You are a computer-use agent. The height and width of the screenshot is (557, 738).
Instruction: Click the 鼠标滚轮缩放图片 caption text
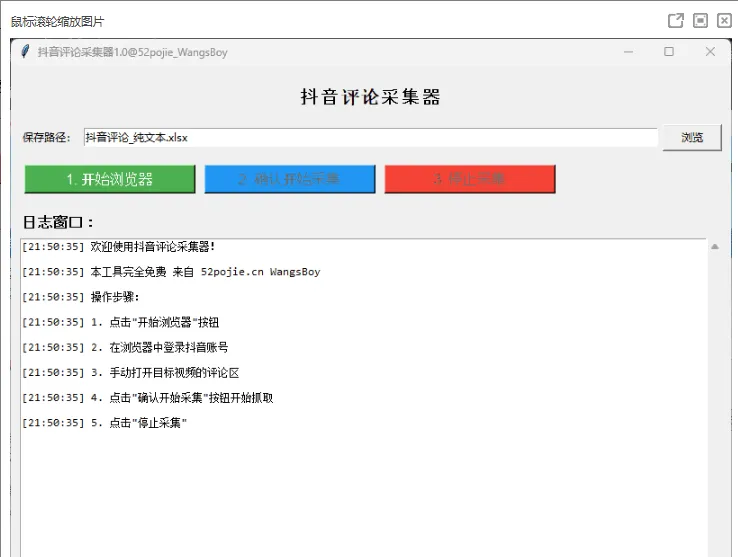(57, 22)
